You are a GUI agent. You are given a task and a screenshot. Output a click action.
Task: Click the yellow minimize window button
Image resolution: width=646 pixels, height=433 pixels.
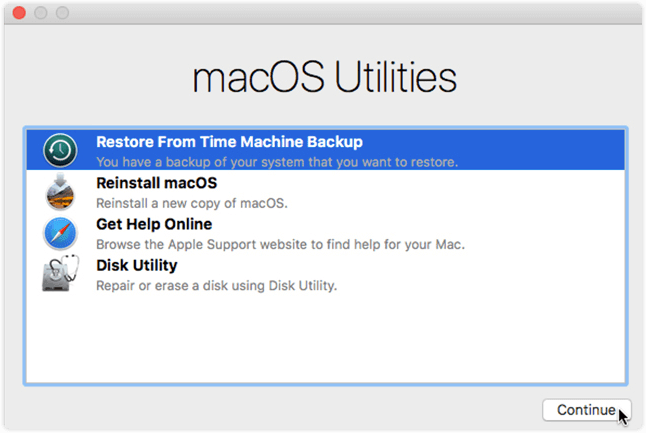point(41,15)
